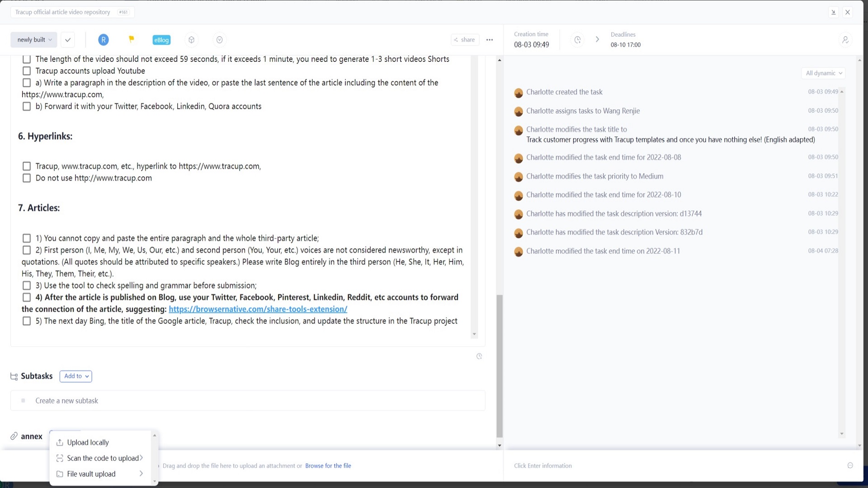Viewport: 868px width, 488px height.
Task: Tick the spelling and grammar check item
Action: 27,286
